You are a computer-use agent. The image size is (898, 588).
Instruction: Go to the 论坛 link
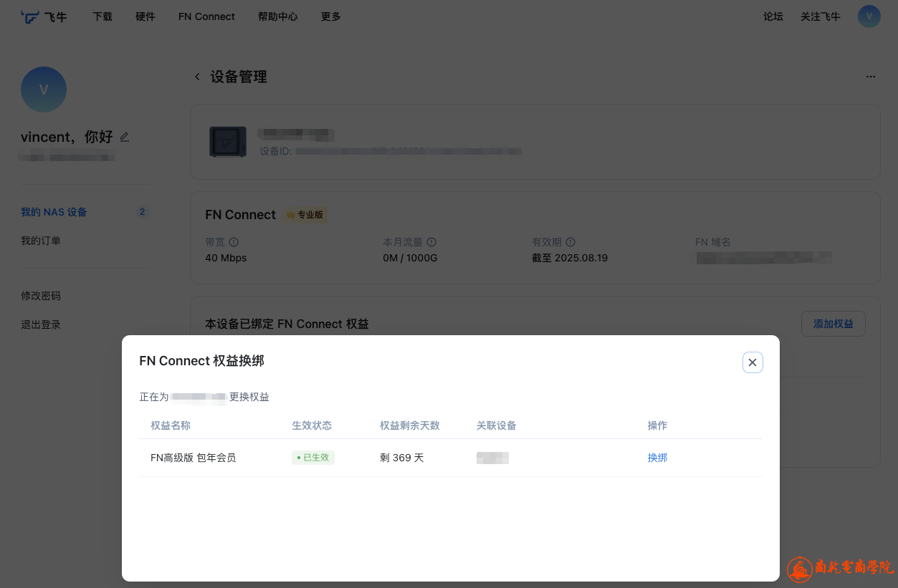(x=773, y=16)
